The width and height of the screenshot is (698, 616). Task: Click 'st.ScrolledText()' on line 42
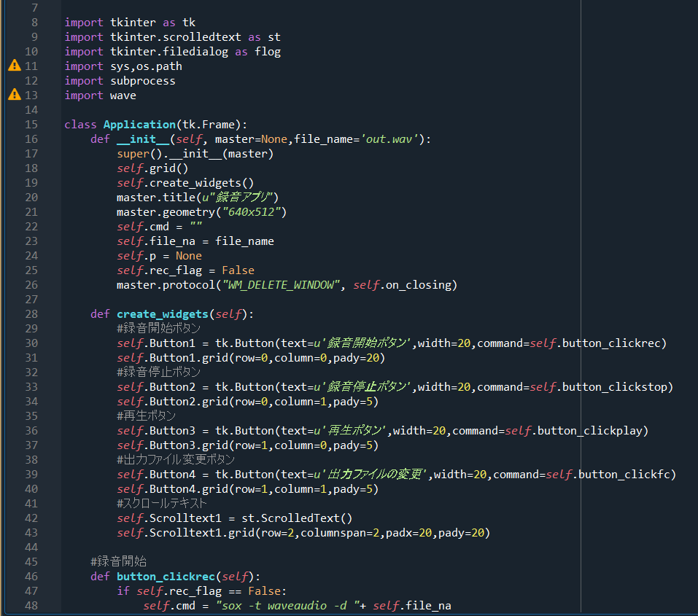pos(297,518)
